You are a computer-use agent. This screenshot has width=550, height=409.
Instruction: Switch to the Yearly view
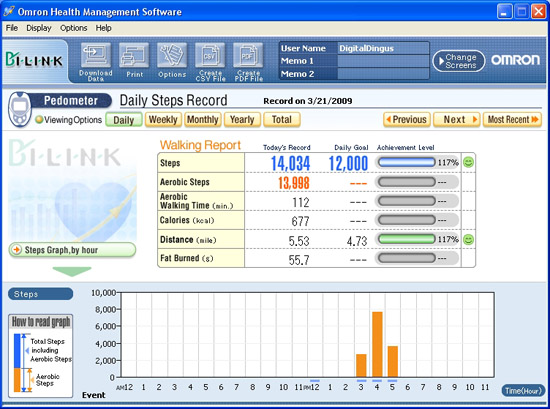(242, 120)
